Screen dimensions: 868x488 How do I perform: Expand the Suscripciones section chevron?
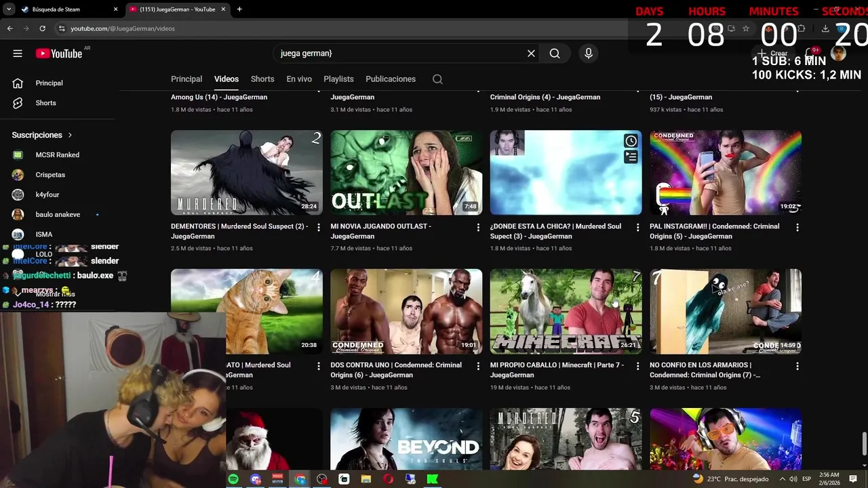(x=70, y=136)
